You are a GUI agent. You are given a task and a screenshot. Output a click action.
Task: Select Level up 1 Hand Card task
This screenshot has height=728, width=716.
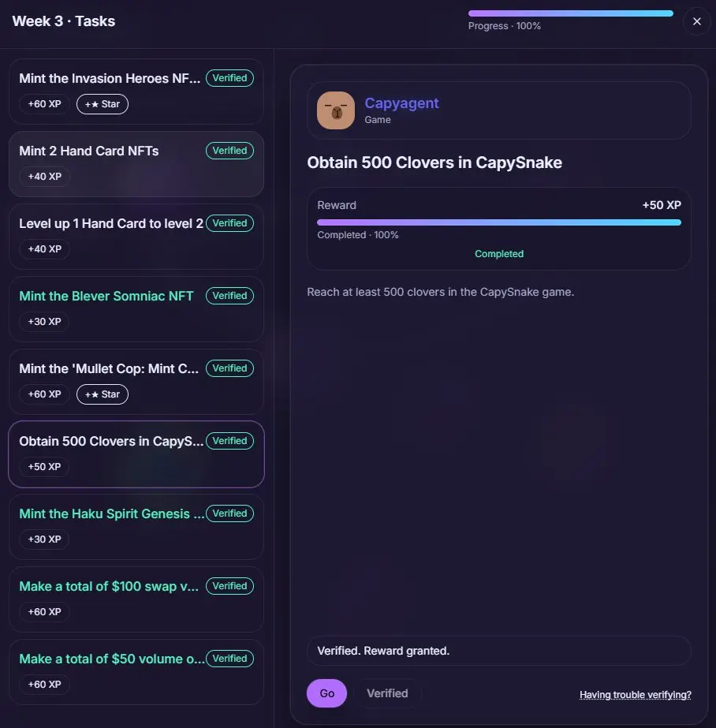(x=136, y=237)
